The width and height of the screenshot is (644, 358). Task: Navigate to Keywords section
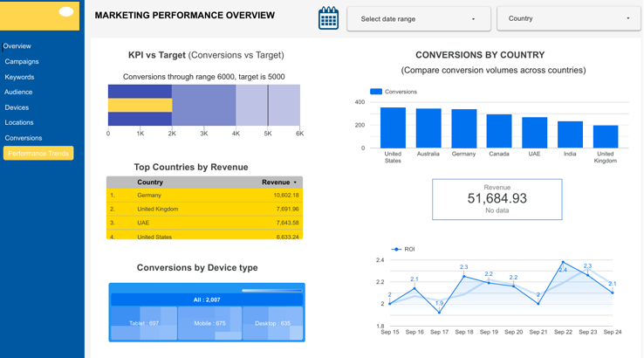pos(19,77)
